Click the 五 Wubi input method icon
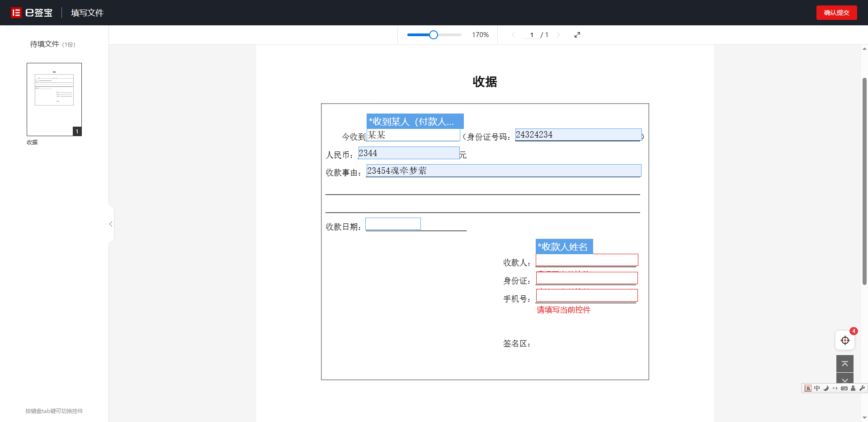This screenshot has height=422, width=868. click(x=808, y=388)
